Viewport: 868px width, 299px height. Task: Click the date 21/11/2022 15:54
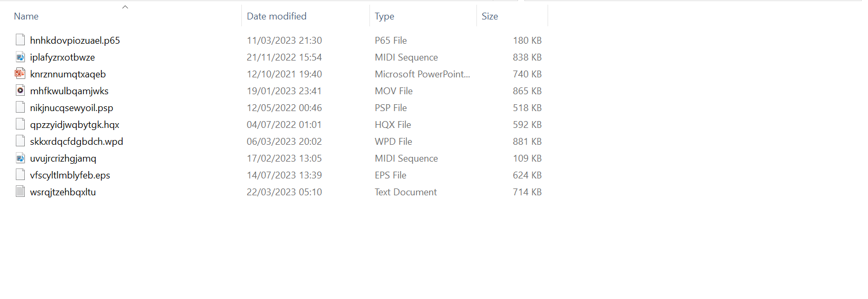click(284, 57)
